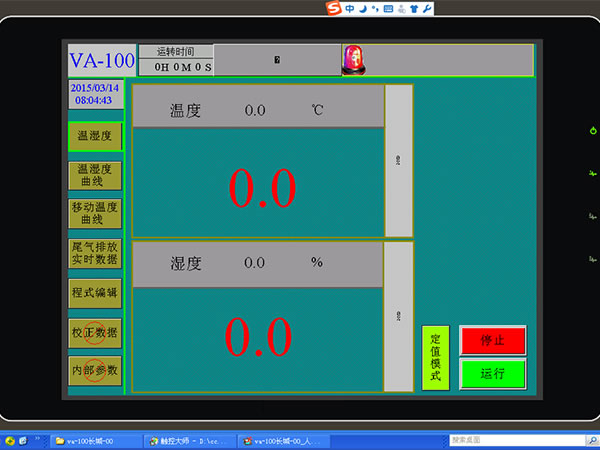Click the Windows Start button

click(12, 440)
